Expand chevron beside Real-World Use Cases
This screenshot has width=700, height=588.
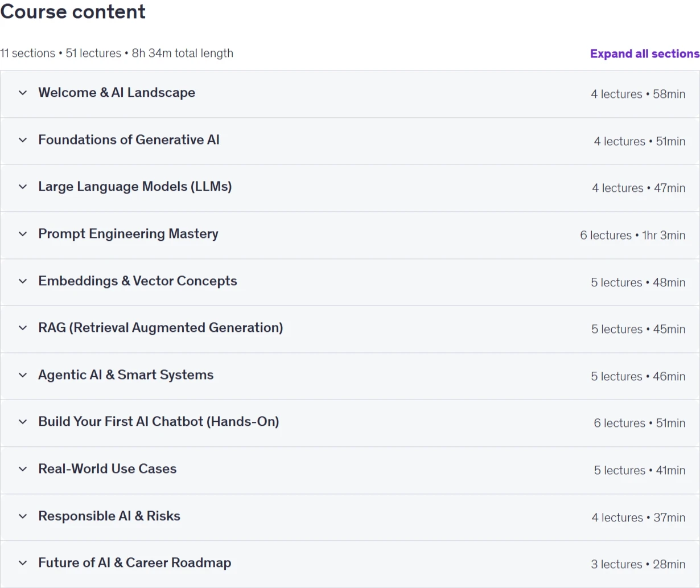pyautogui.click(x=23, y=469)
